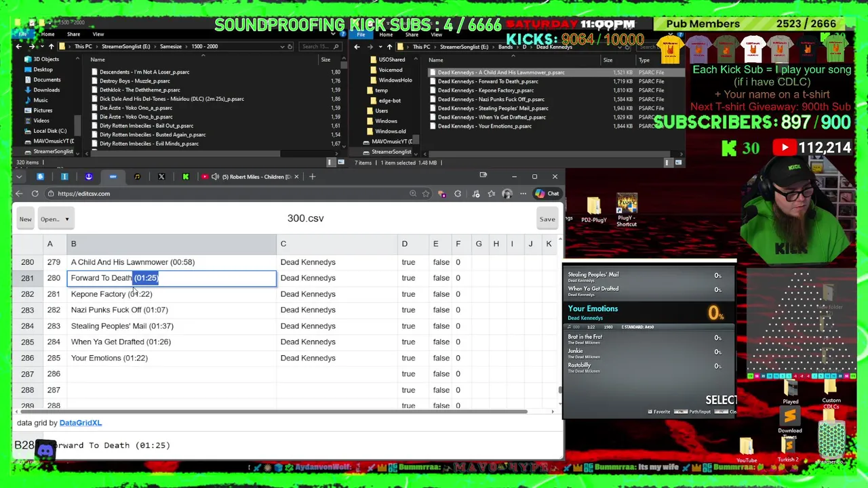The height and width of the screenshot is (488, 868).
Task: Click the New button in editcsv
Action: [25, 219]
